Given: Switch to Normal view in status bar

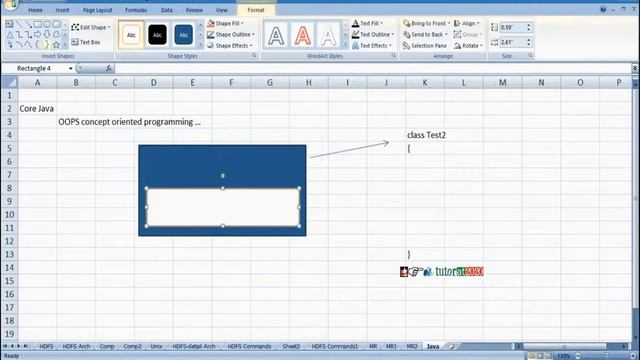Looking at the screenshot, I should [x=531, y=356].
